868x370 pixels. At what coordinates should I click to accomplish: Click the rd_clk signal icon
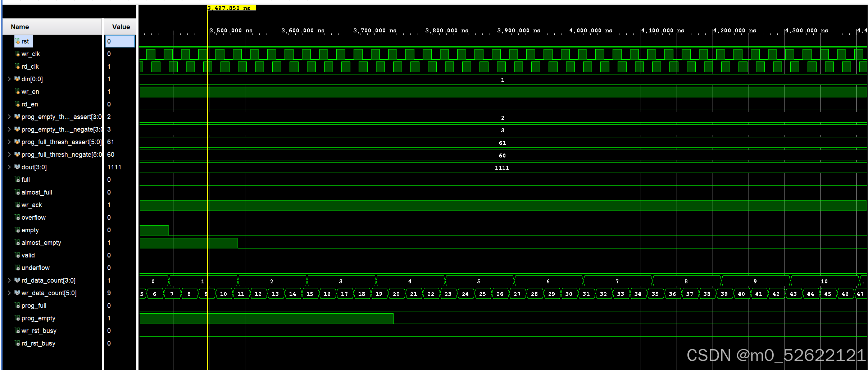click(x=17, y=67)
